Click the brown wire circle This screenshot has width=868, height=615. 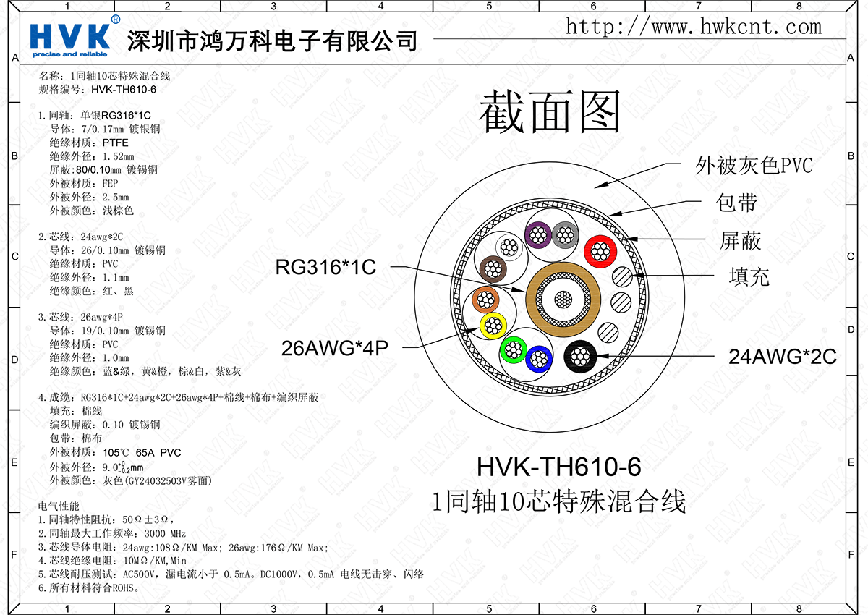click(493, 269)
